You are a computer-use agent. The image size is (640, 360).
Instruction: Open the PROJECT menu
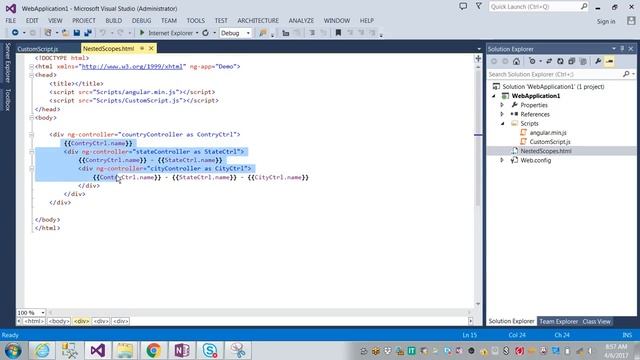pos(84,20)
